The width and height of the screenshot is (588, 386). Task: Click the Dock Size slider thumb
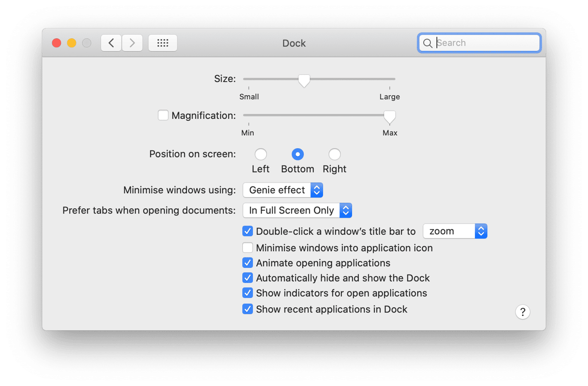coord(304,80)
